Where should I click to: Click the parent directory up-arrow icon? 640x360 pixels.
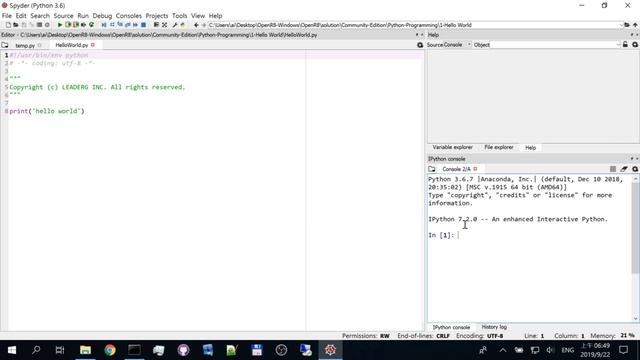(x=635, y=25)
